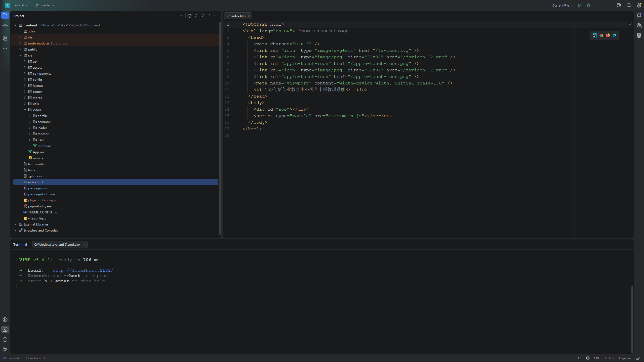Open Search Everywhere
This screenshot has width=644, height=362.
tap(629, 5)
